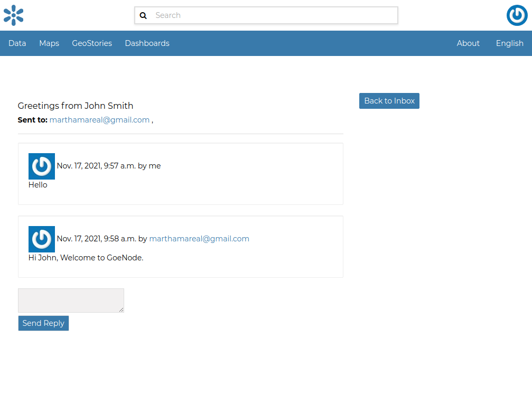Open the GeoStories menu
This screenshot has height=394, width=532.
click(x=92, y=43)
